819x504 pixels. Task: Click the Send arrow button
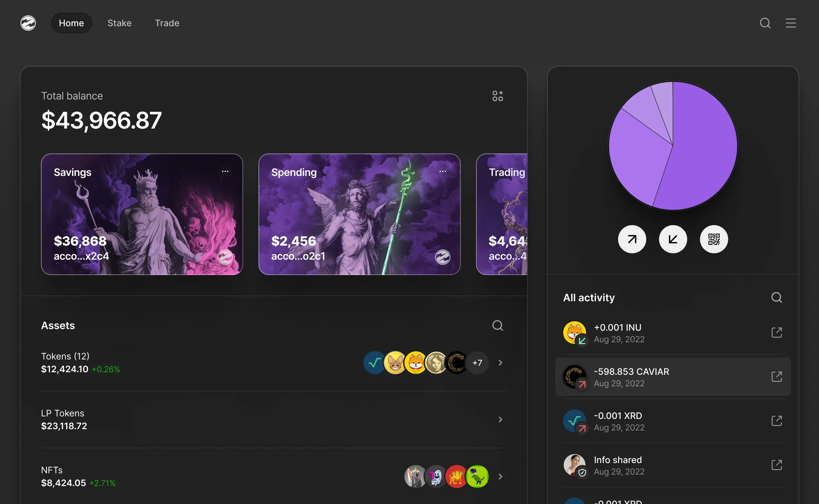632,239
